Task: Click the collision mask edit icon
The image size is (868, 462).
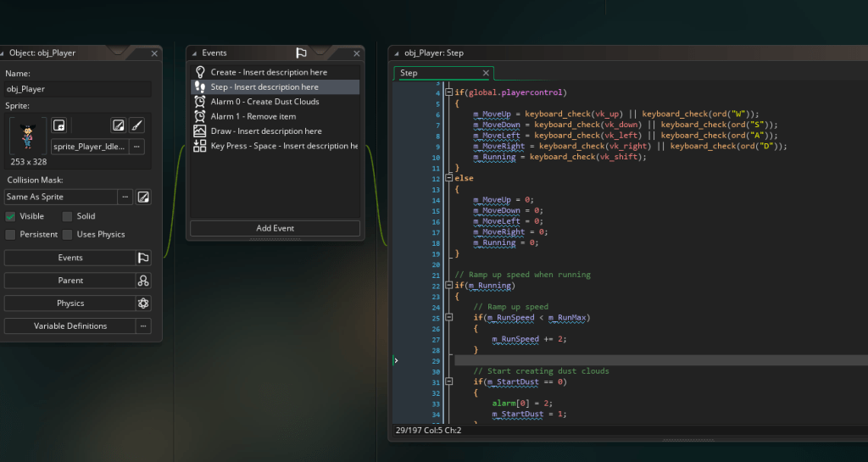Action: pos(144,197)
